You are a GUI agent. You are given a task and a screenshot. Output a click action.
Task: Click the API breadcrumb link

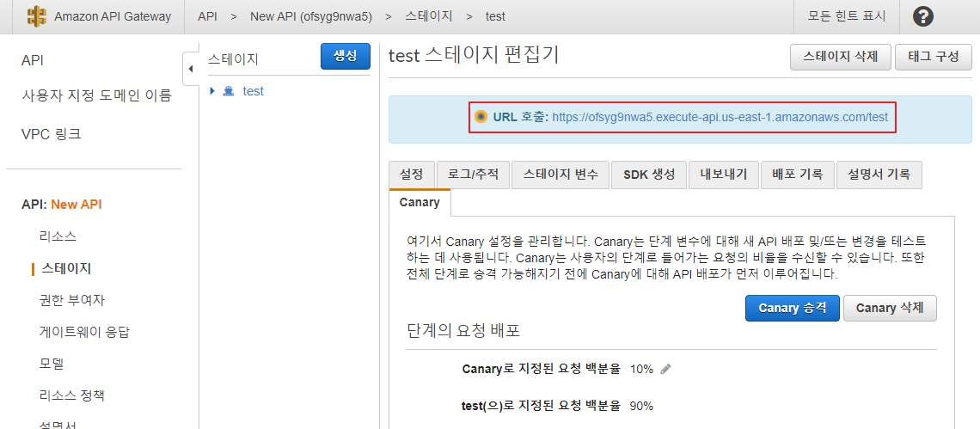207,17
